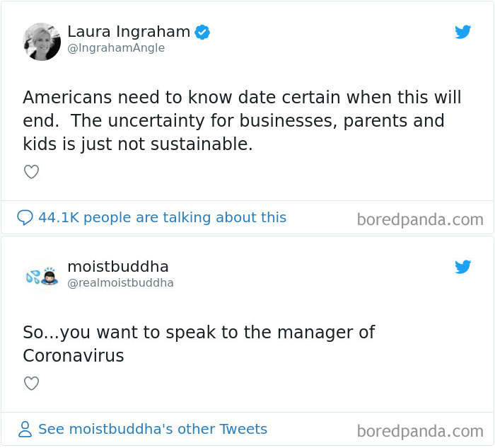495x448 pixels.
Task: Click Laura Ingraham's profile photo
Action: 42,41
